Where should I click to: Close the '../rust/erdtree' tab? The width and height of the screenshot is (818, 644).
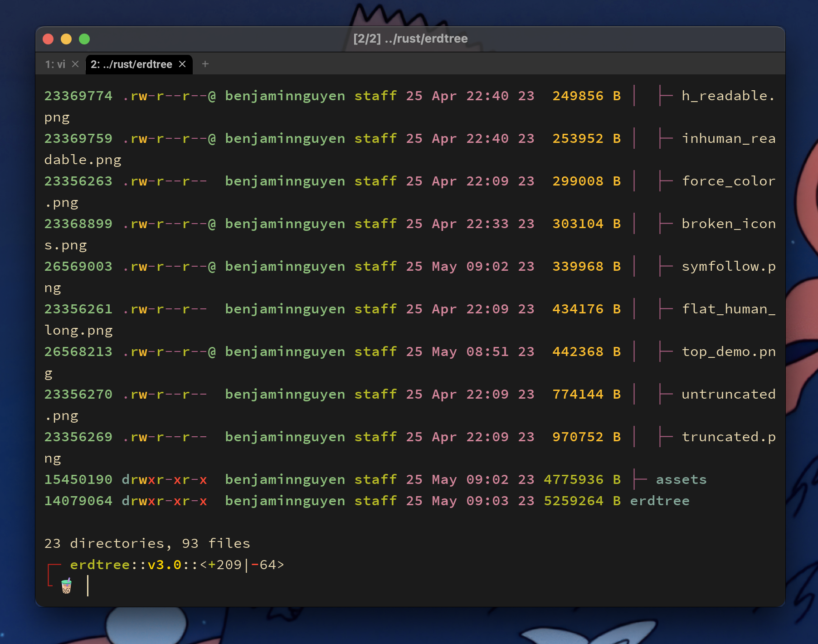(182, 64)
